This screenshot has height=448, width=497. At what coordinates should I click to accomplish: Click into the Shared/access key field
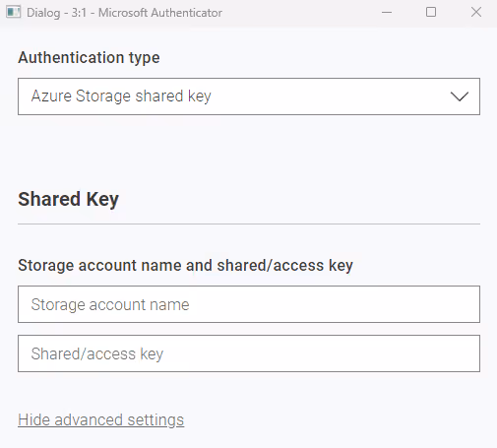249,353
